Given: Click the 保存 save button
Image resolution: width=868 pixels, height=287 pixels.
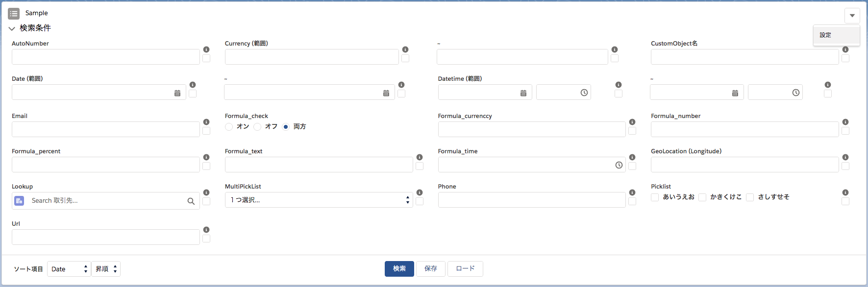Looking at the screenshot, I should [431, 269].
